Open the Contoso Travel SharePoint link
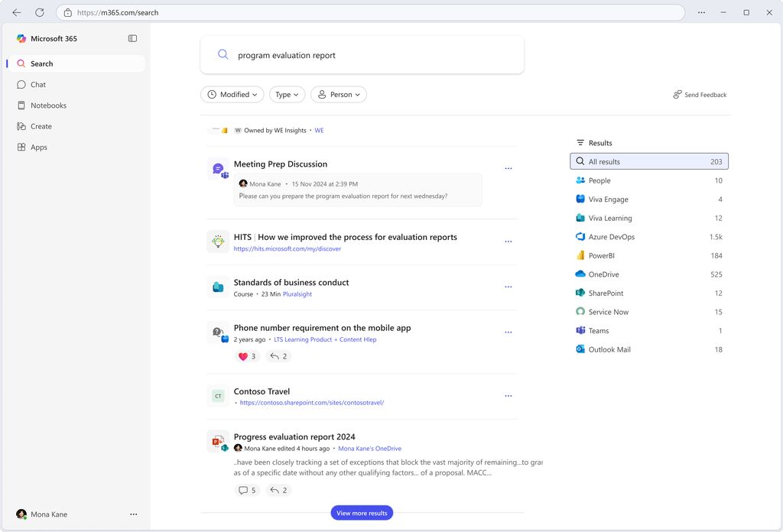The height and width of the screenshot is (532, 783). 312,403
